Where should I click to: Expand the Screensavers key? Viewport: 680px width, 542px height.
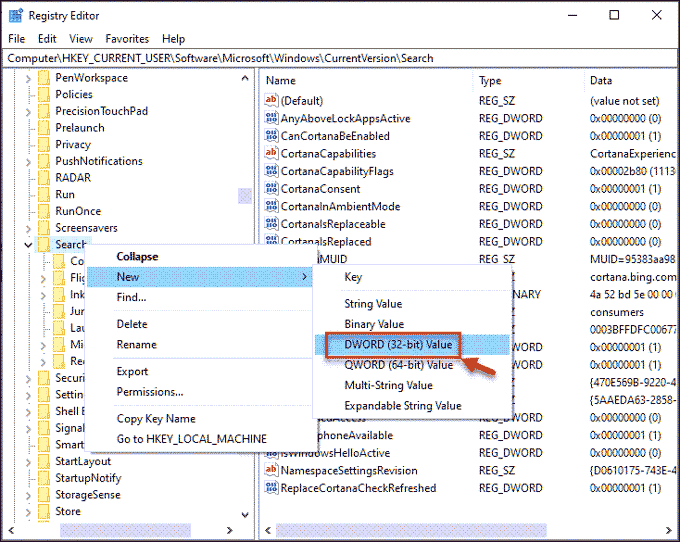[28, 229]
